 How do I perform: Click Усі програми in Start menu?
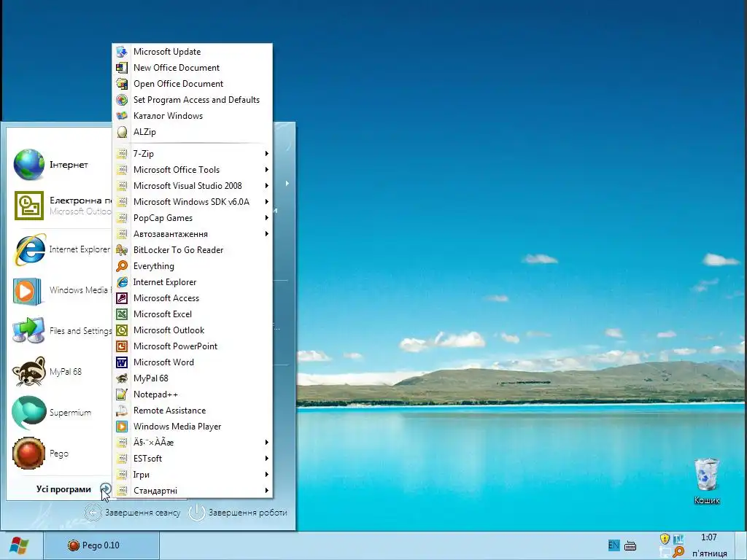[63, 489]
